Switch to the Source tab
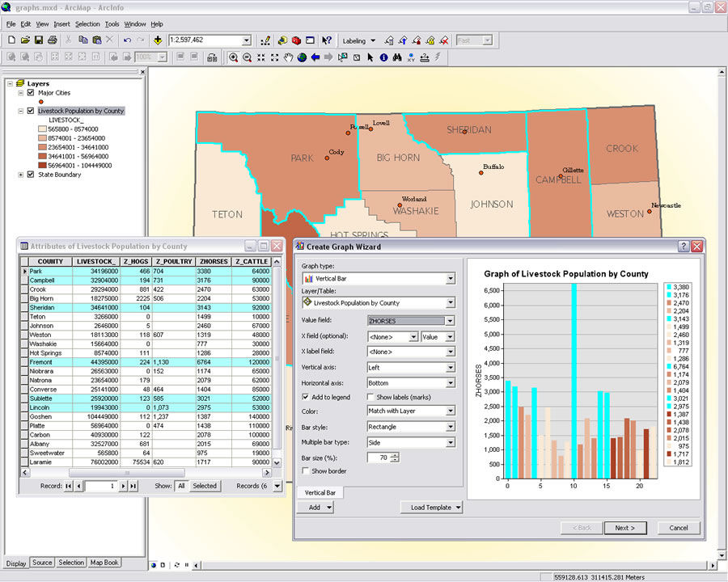This screenshot has height=582, width=728. 42,563
